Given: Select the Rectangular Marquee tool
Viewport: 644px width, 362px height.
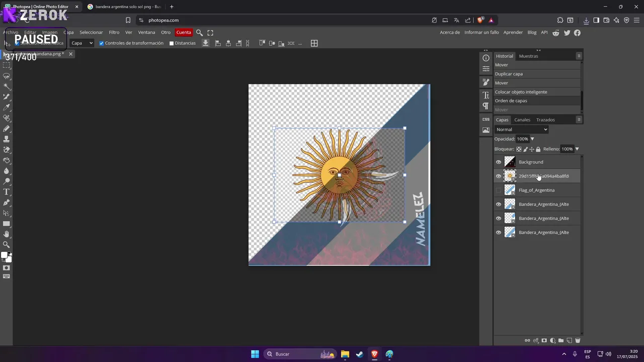Looking at the screenshot, I should [7, 65].
